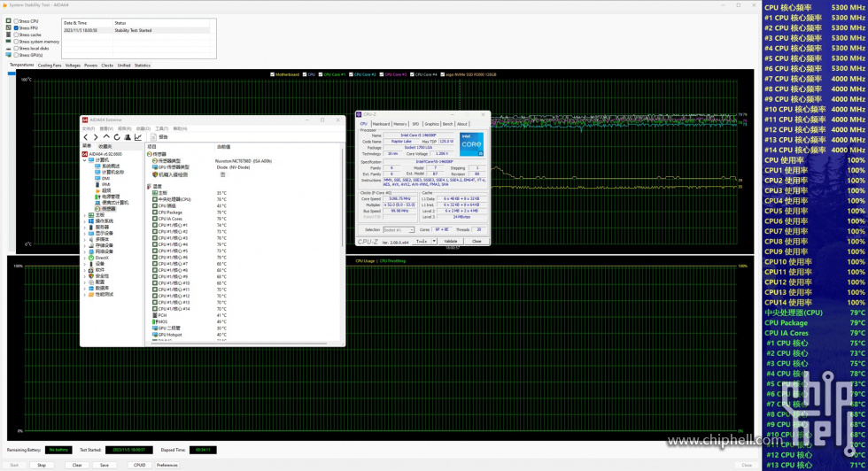Click the 报告 report toolbar button
Screen dimensions: 868x471
tap(160, 137)
